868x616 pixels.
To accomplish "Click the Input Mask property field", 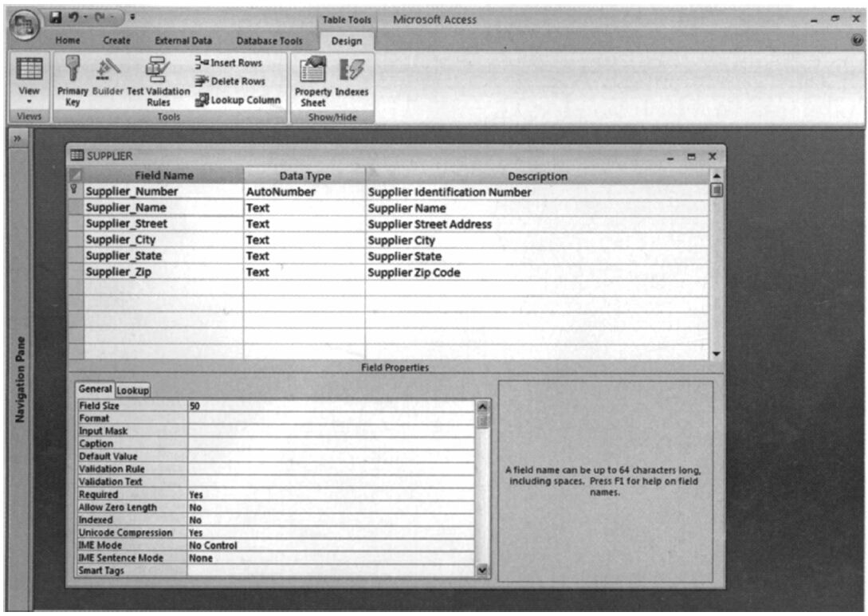I will tap(331, 431).
